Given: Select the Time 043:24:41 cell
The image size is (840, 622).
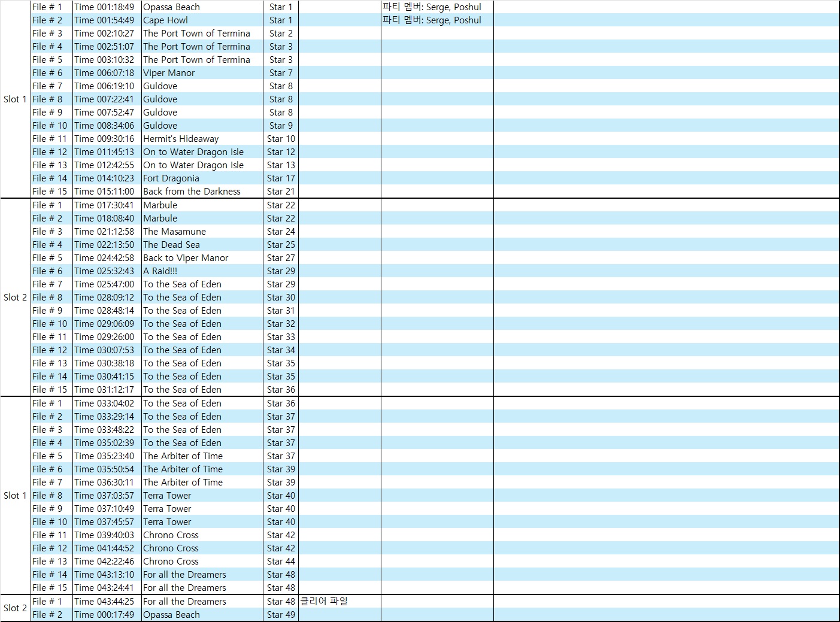Looking at the screenshot, I should [107, 588].
